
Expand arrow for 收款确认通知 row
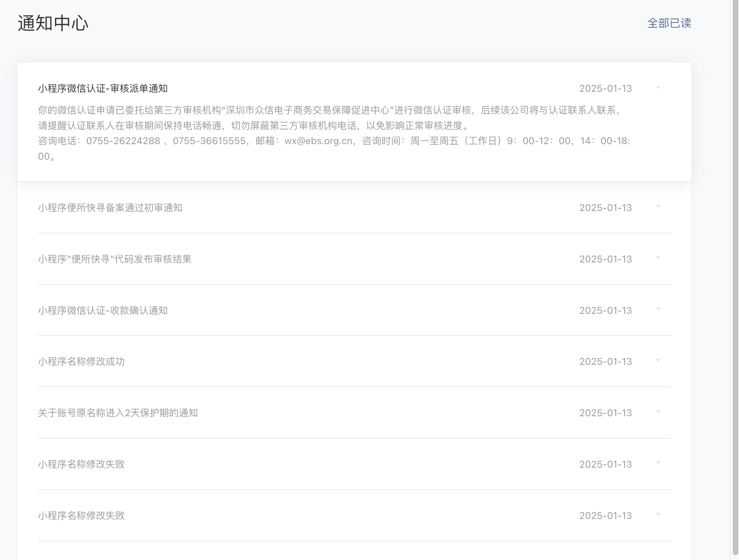click(658, 309)
